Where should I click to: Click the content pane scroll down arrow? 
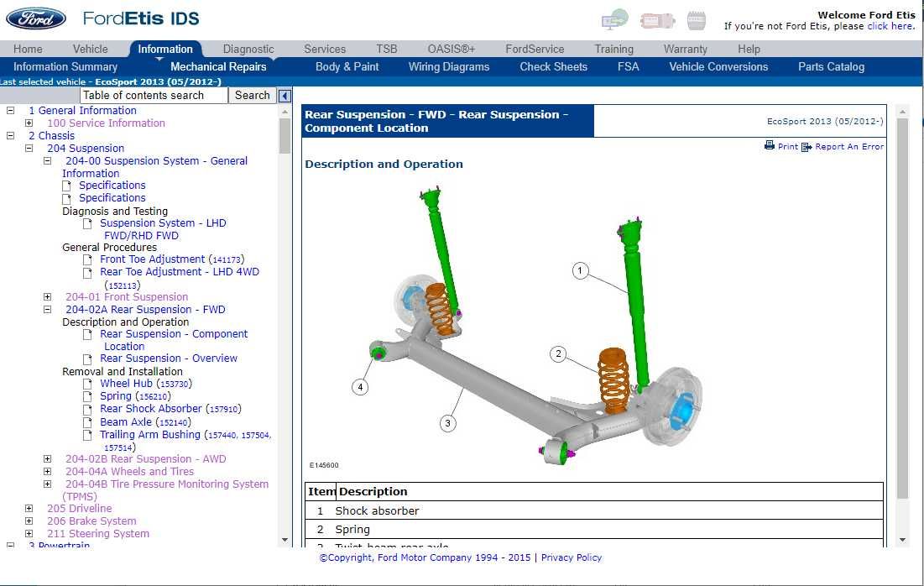tap(902, 540)
